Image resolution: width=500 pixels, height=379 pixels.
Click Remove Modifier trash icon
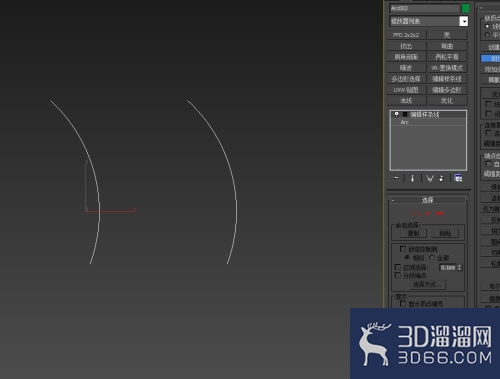(441, 178)
